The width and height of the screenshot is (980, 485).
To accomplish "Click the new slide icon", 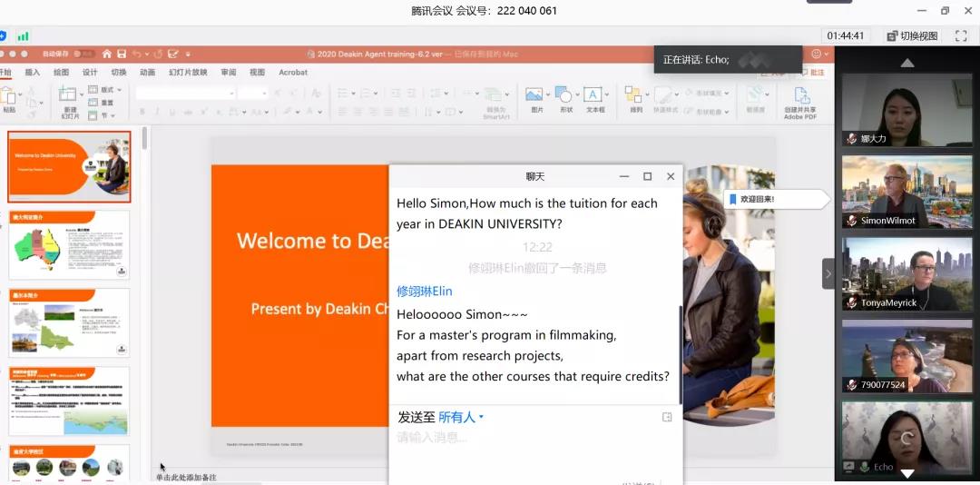I will (69, 95).
